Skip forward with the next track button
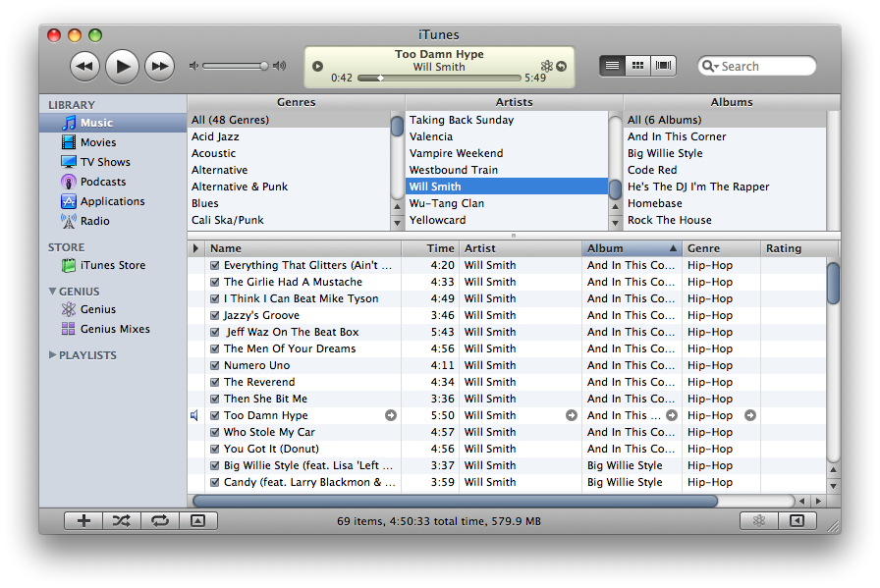Image resolution: width=880 pixels, height=588 pixels. 160,66
